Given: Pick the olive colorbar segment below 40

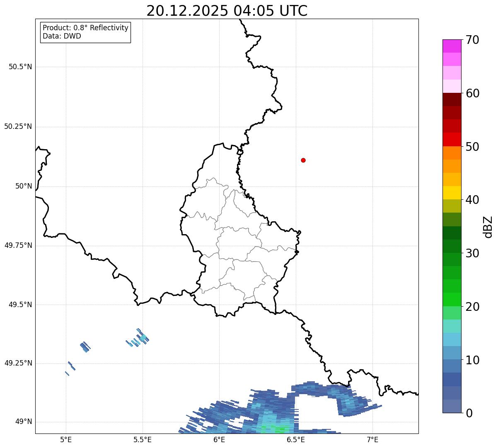Looking at the screenshot, I should [x=452, y=206].
